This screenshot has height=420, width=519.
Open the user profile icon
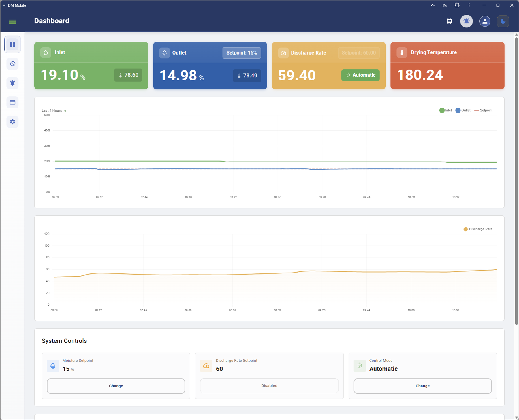click(x=485, y=21)
